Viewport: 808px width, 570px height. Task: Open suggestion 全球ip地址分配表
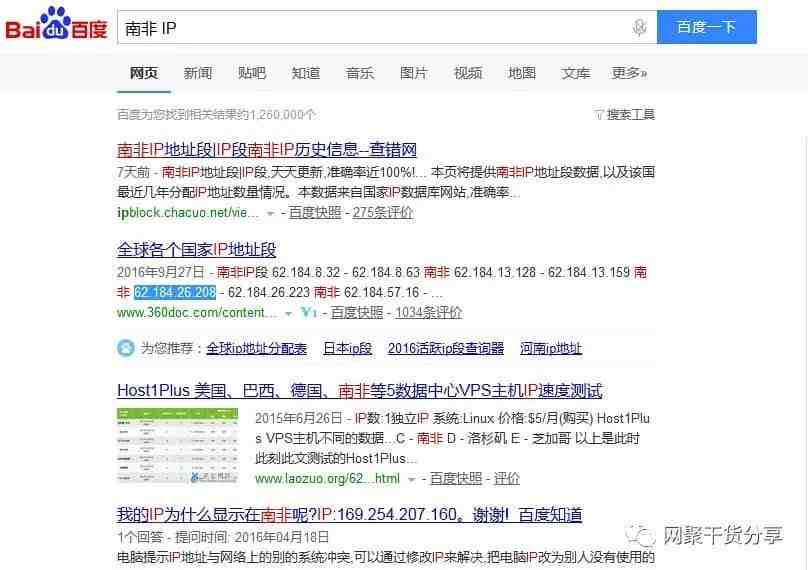[257, 348]
